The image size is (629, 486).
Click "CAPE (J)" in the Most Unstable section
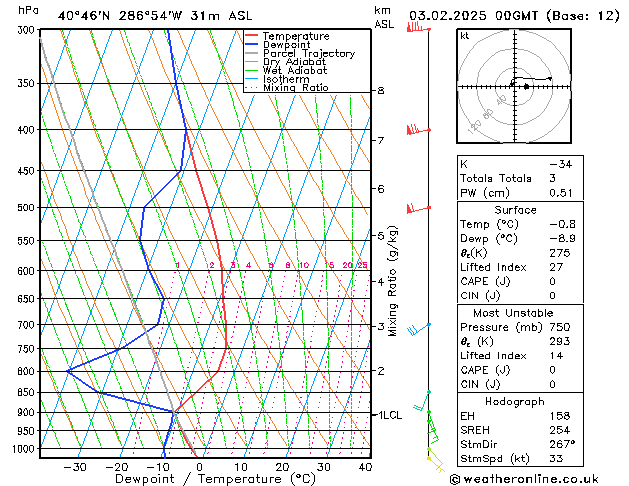pos(485,370)
